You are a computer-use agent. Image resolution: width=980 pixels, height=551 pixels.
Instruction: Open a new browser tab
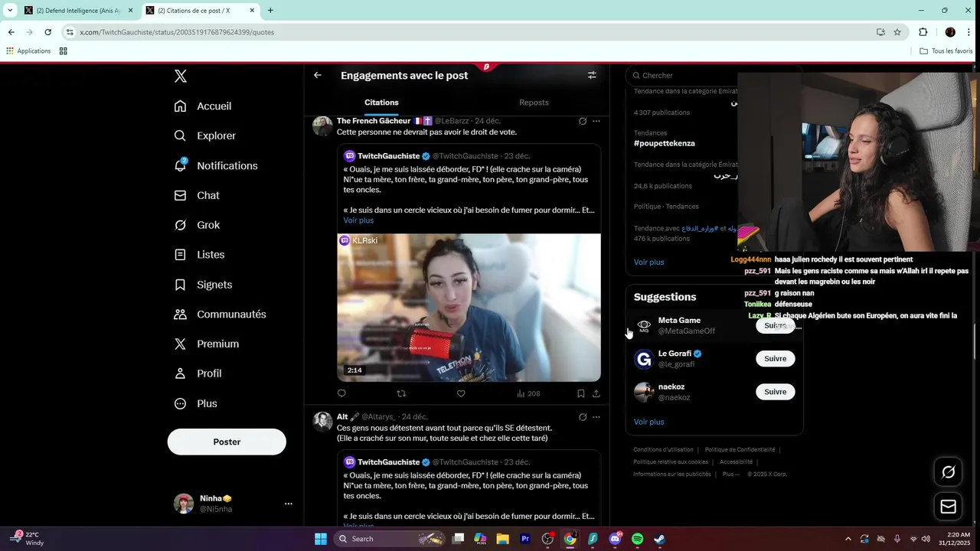[x=270, y=11]
